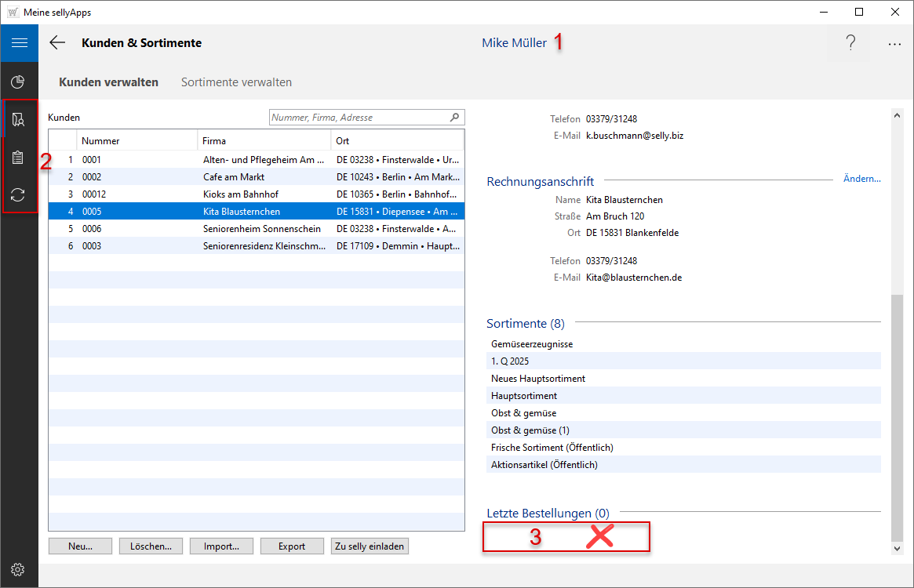
Task: Open the three-dot more options menu
Action: 894,44
